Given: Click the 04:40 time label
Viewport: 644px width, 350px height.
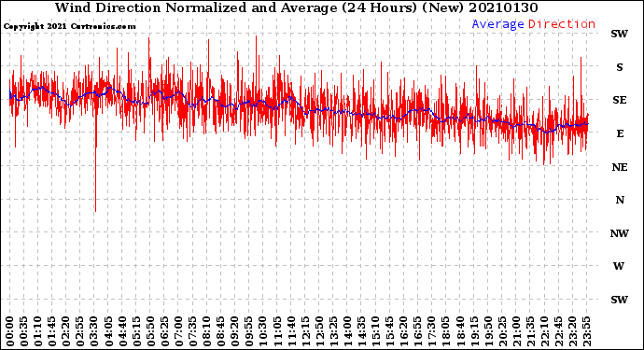Looking at the screenshot, I should [x=122, y=331].
